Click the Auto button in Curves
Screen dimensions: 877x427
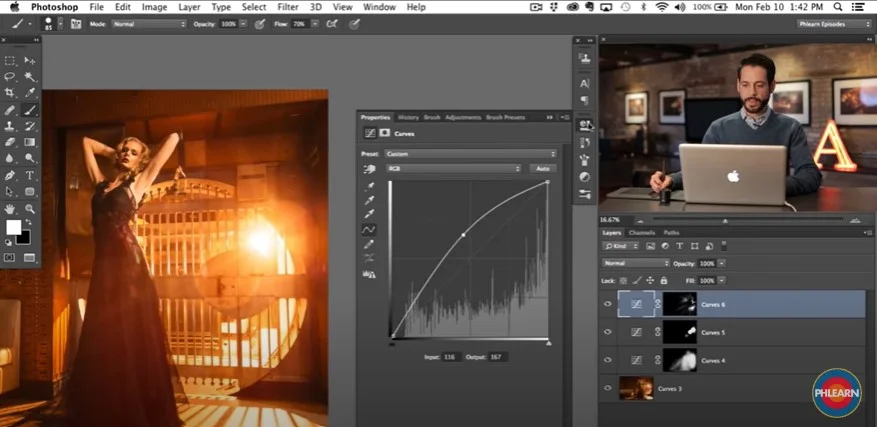(x=543, y=169)
